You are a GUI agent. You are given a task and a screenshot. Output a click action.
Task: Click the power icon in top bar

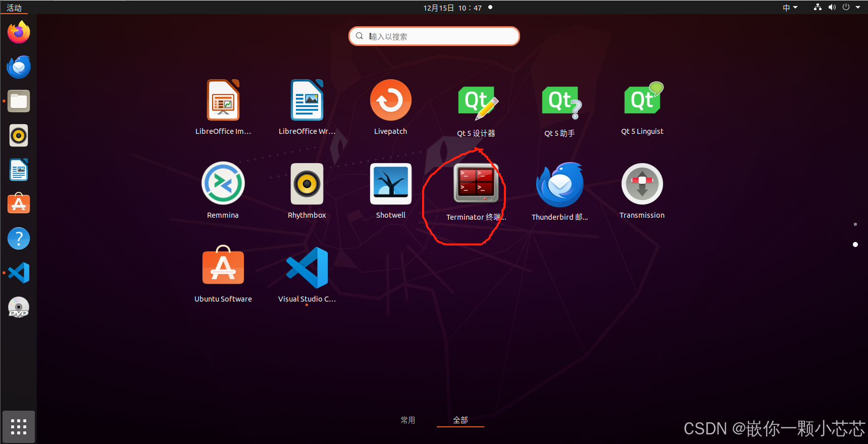click(x=846, y=8)
